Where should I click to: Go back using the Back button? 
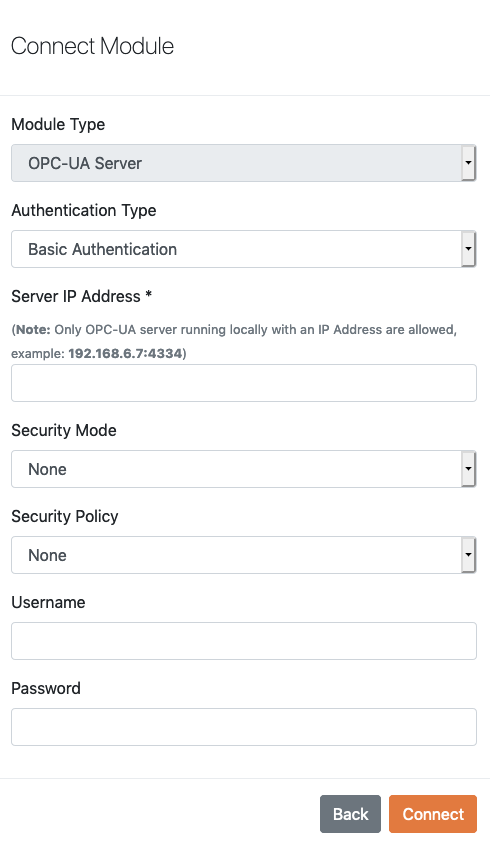tap(350, 814)
